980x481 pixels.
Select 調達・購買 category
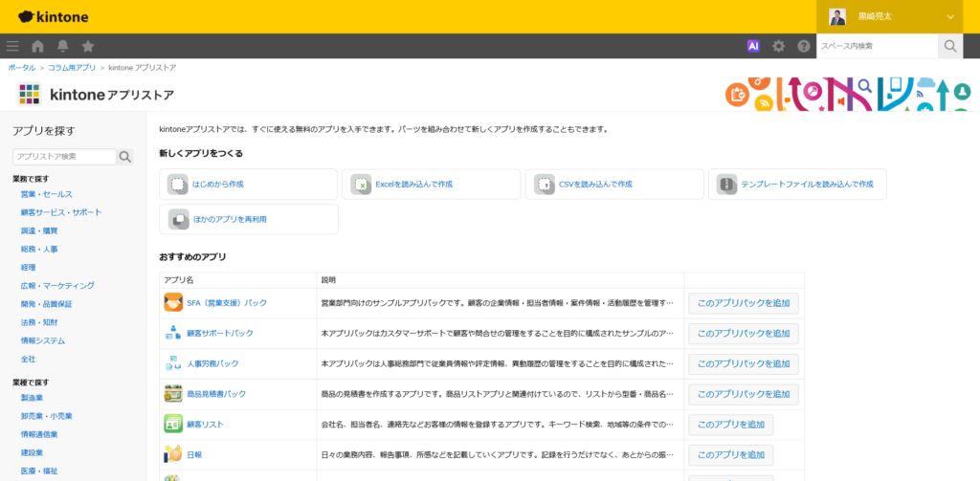[38, 231]
